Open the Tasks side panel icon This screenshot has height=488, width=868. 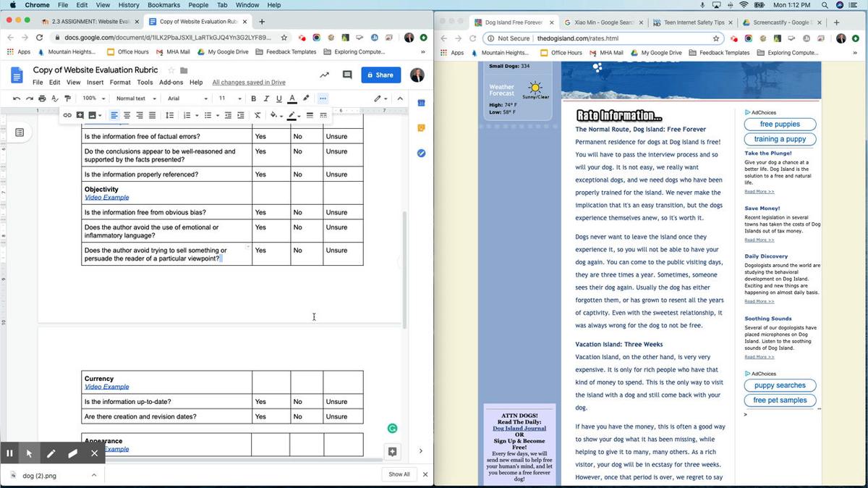point(421,153)
